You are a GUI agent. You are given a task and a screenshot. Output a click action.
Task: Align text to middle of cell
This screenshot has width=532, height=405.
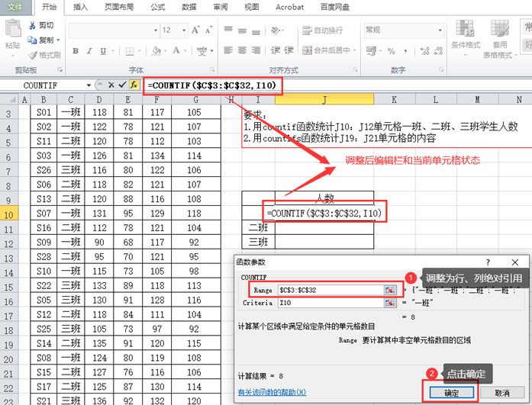point(242,31)
